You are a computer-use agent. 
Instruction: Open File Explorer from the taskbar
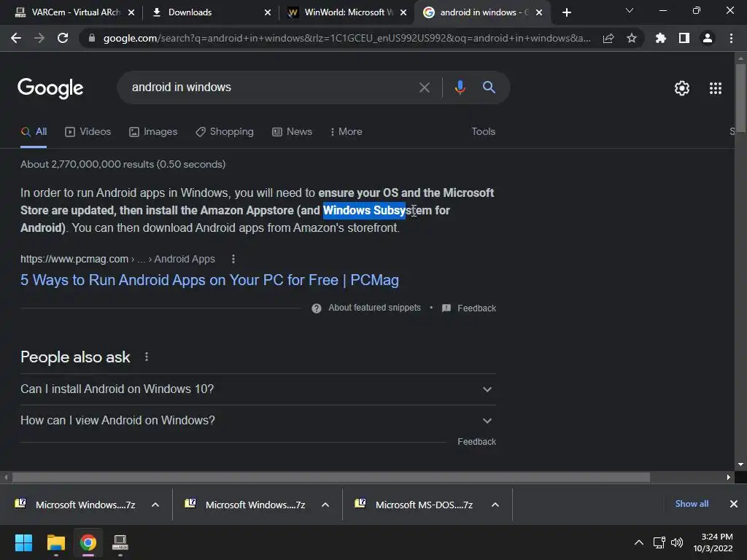point(55,542)
